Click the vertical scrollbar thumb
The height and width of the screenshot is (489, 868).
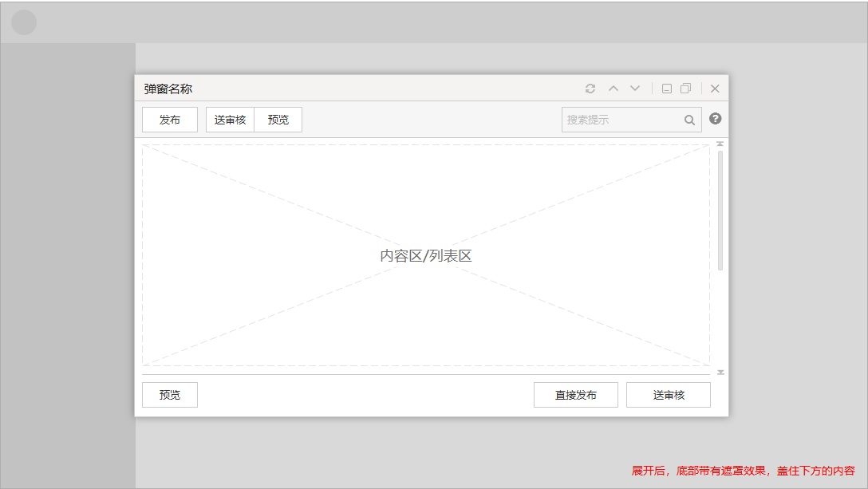(720, 211)
